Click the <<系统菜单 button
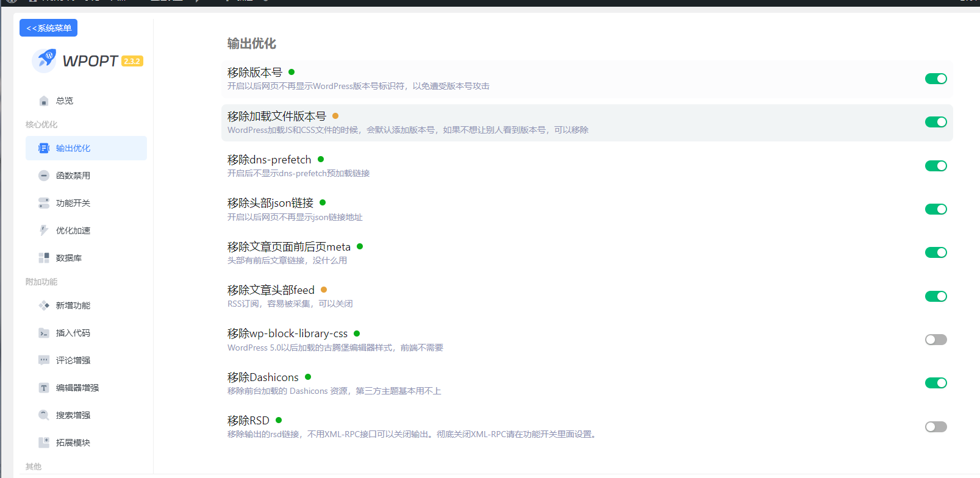980x478 pixels. (x=48, y=28)
